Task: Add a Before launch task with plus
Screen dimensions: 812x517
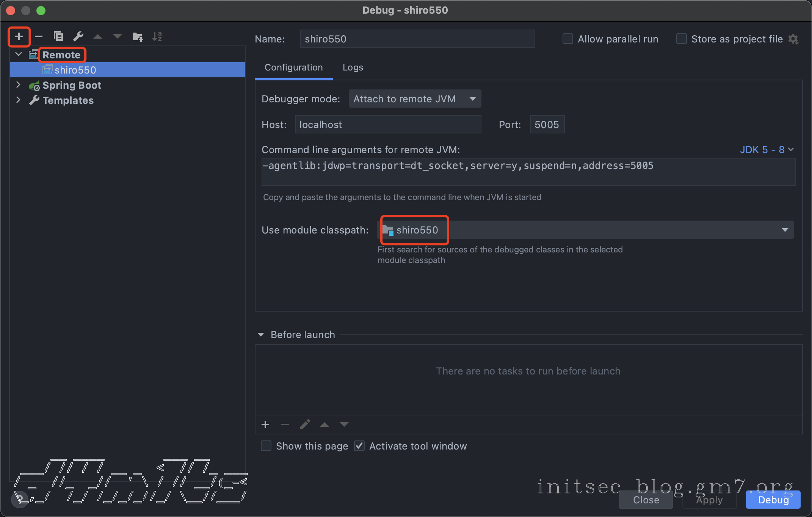Action: (265, 425)
